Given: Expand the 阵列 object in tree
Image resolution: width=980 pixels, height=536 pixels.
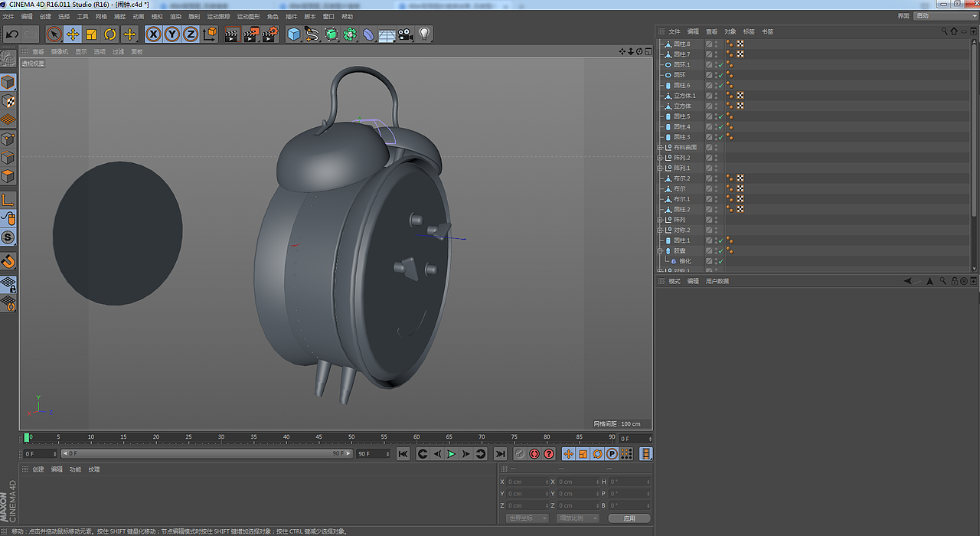Looking at the screenshot, I should click(660, 220).
